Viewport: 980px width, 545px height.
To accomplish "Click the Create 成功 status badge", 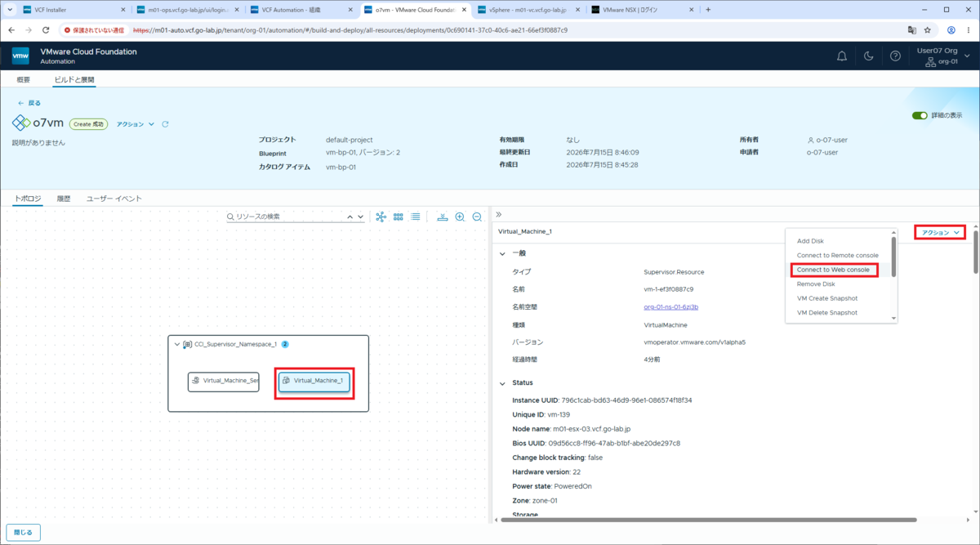I will click(x=88, y=124).
